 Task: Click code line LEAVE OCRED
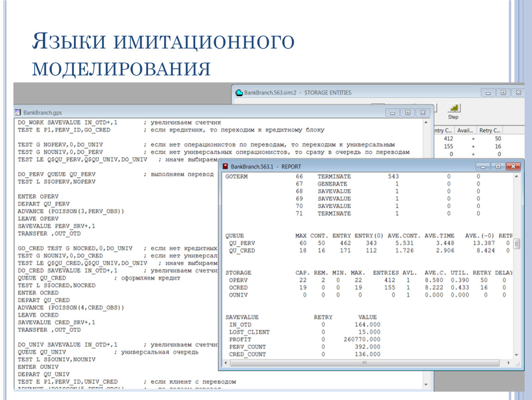(x=38, y=315)
